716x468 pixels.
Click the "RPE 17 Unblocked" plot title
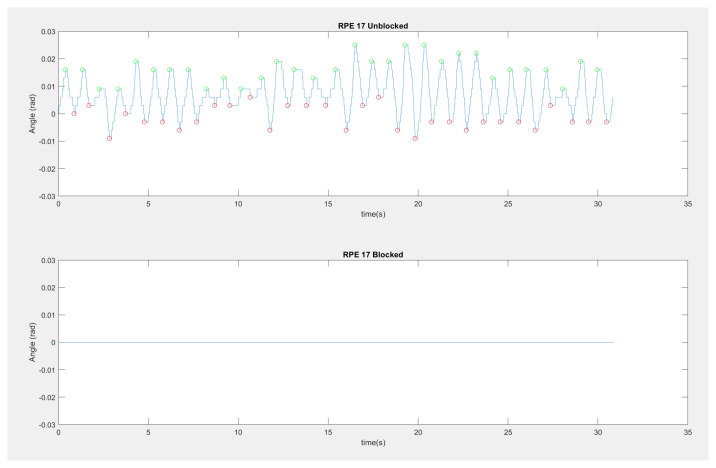(x=372, y=25)
